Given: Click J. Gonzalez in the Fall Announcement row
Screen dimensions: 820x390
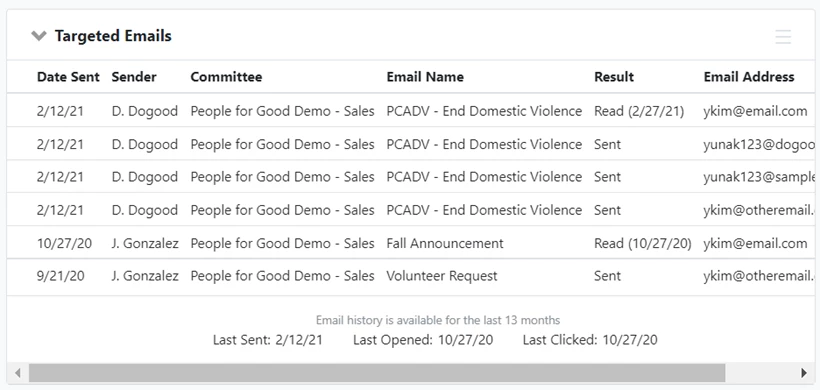Looking at the screenshot, I should [145, 243].
